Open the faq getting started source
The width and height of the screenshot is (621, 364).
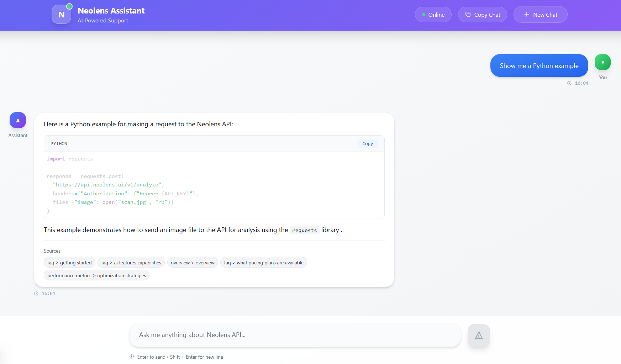69,262
